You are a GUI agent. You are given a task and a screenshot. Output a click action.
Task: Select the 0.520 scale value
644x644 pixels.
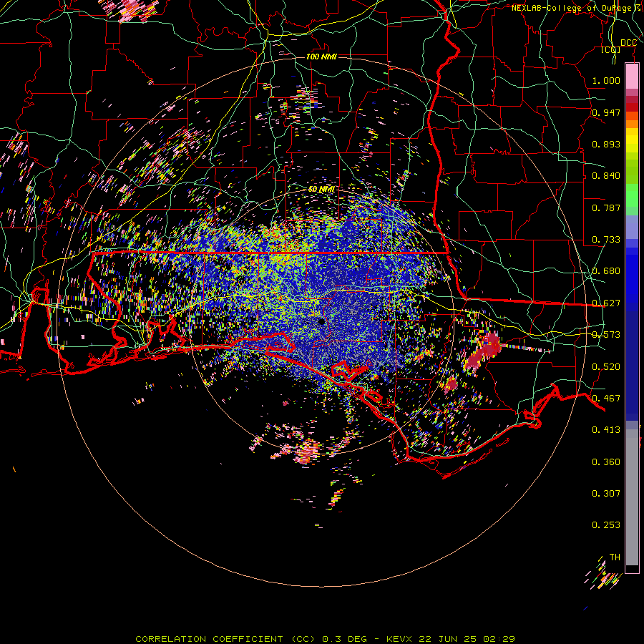click(x=606, y=367)
